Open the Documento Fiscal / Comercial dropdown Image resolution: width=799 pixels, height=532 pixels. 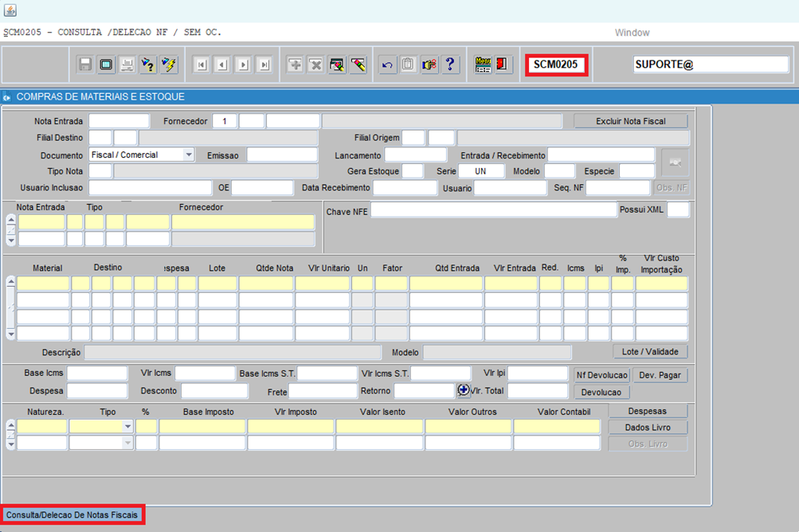coord(189,155)
